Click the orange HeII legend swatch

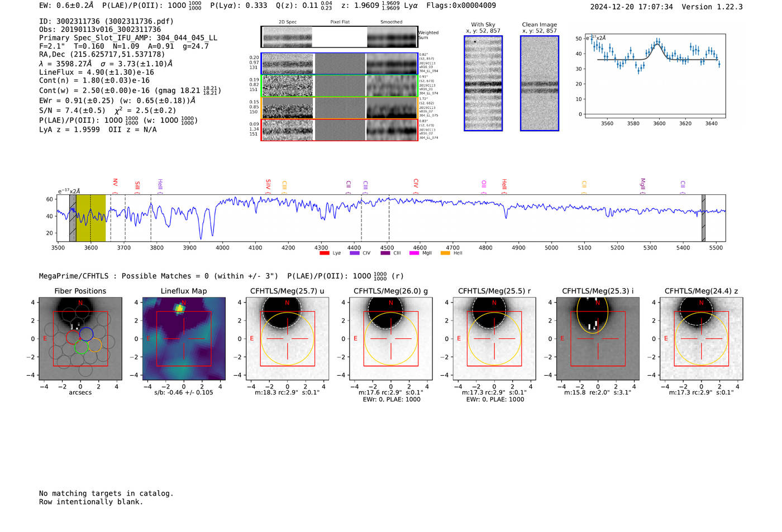445,253
